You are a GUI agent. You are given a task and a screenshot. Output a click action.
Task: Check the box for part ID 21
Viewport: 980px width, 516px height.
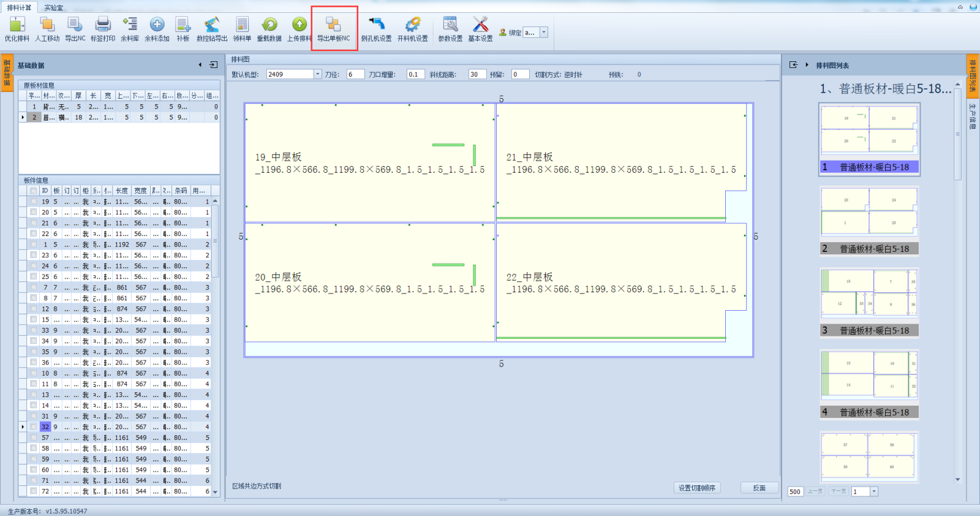(34, 223)
